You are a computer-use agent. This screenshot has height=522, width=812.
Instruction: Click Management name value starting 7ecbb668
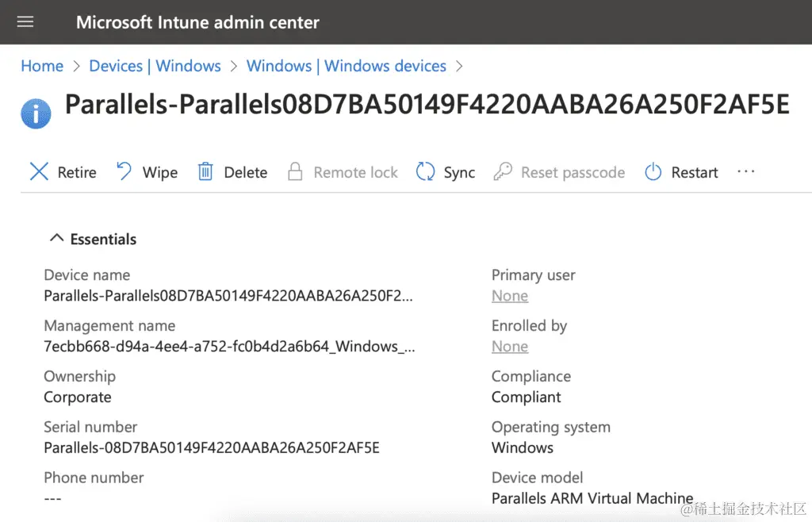click(x=229, y=347)
